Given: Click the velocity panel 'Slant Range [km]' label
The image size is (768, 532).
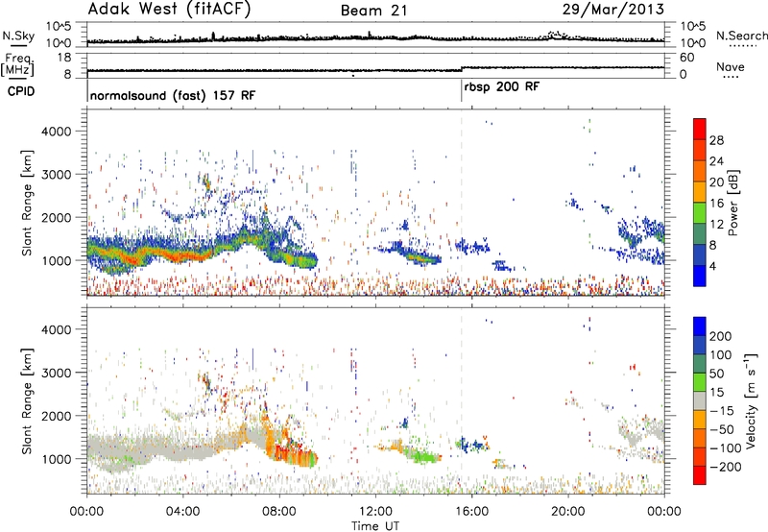Looking at the screenshot, I should (27, 400).
